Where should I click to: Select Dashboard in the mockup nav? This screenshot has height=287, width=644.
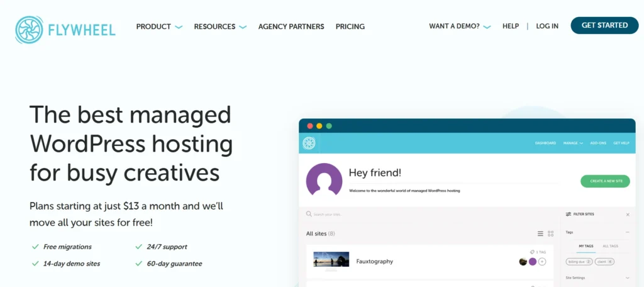pos(545,143)
